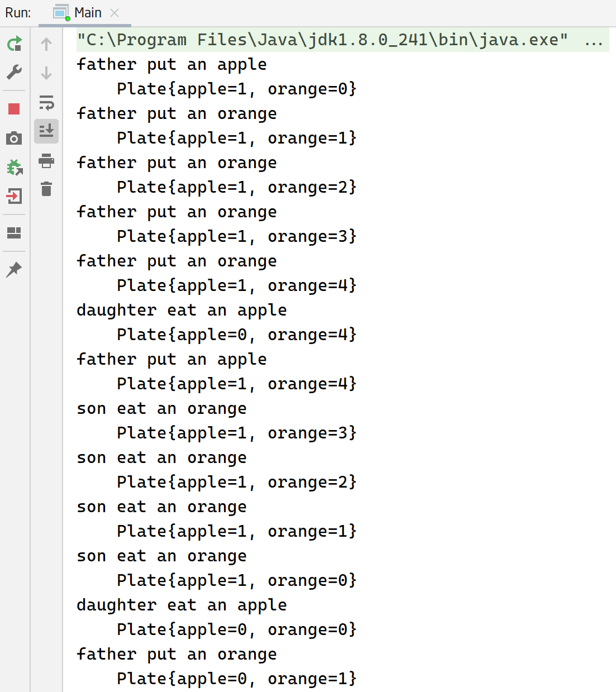
Task: Open run configuration settings wrench
Action: 15,72
